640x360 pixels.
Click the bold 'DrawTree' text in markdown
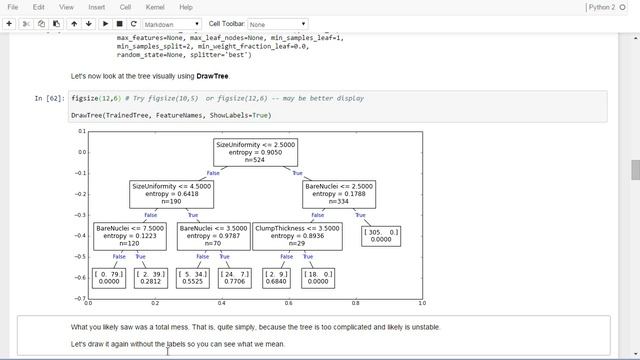tap(212, 76)
